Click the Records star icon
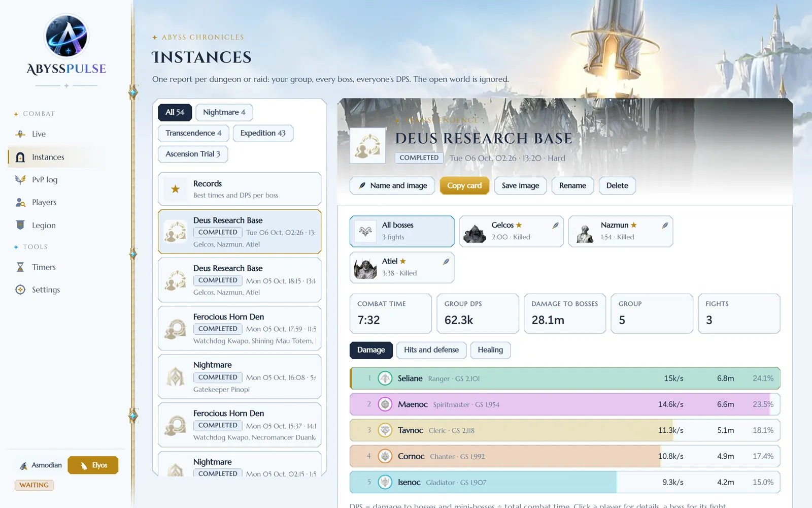Image resolution: width=812 pixels, height=508 pixels. click(x=176, y=189)
